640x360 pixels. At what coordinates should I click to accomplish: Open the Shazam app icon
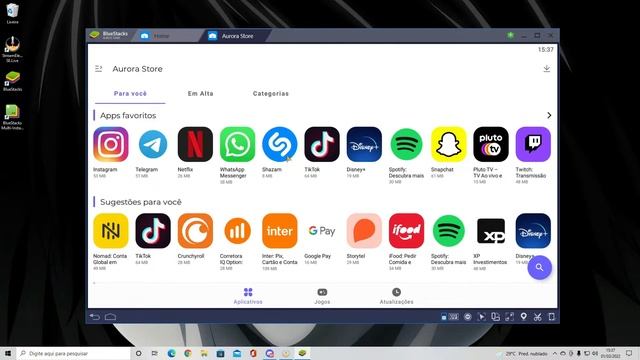(x=280, y=144)
